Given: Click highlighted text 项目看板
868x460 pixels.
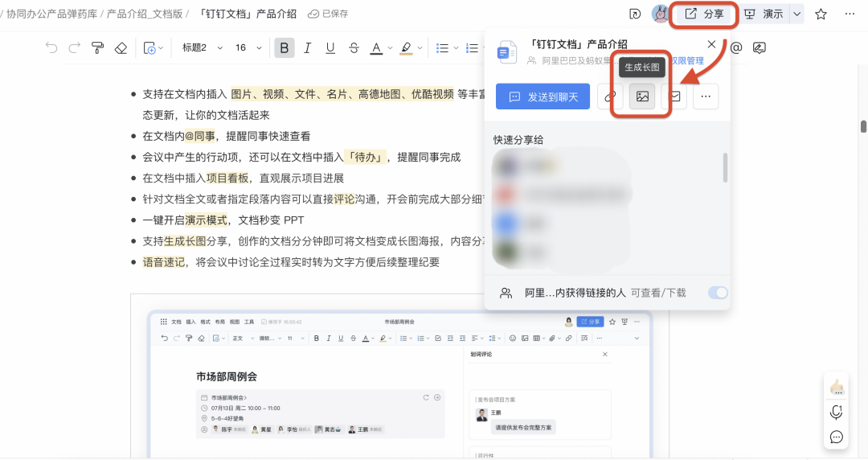Looking at the screenshot, I should 227,178.
